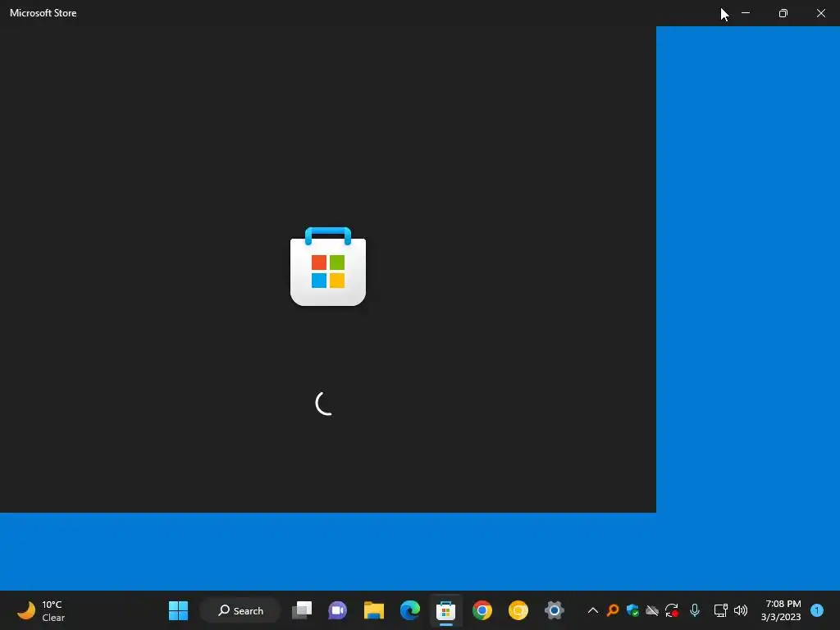Open yellow Chrome Canary taskbar icon
The image size is (840, 630).
coord(518,610)
